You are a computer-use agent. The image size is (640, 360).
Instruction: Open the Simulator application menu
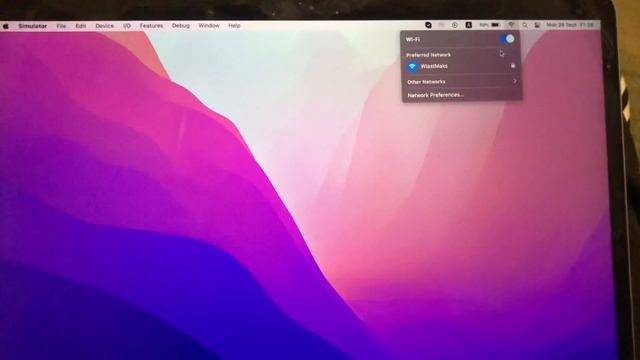(x=33, y=26)
